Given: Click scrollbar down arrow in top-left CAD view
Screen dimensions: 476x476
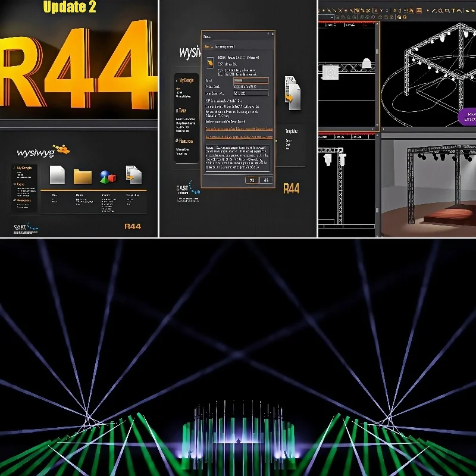Looking at the screenshot, I should click(x=377, y=125).
